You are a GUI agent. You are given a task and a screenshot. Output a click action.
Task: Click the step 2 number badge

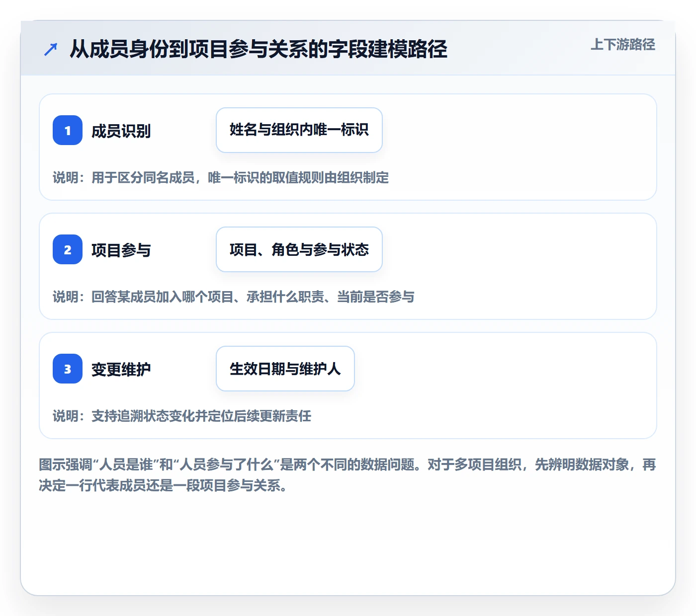tap(68, 249)
